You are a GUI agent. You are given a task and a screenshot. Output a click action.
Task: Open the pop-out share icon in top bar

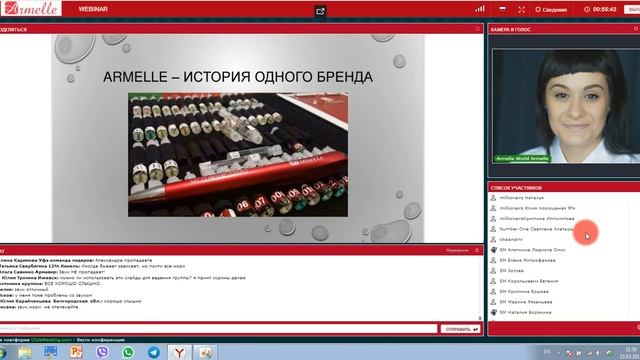pyautogui.click(x=320, y=11)
